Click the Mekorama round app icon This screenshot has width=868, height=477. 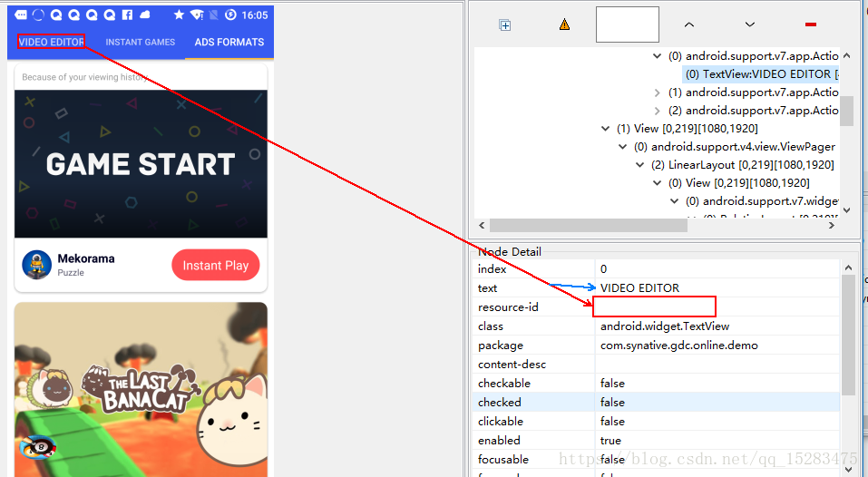click(x=36, y=265)
